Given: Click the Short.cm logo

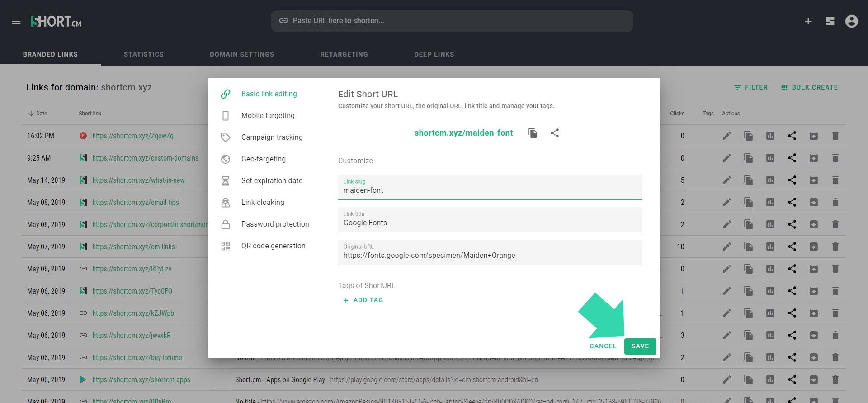Looking at the screenshot, I should 56,21.
